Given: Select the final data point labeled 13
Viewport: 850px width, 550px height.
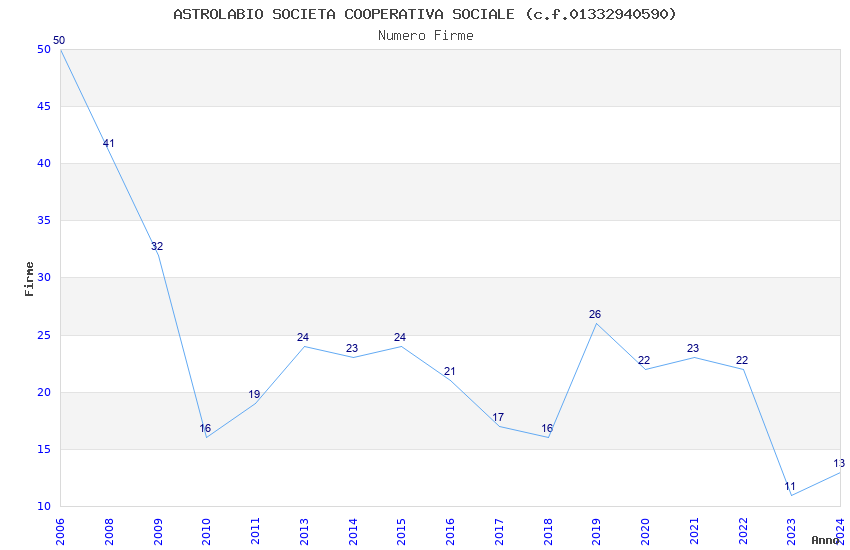Looking at the screenshot, I should [x=839, y=463].
